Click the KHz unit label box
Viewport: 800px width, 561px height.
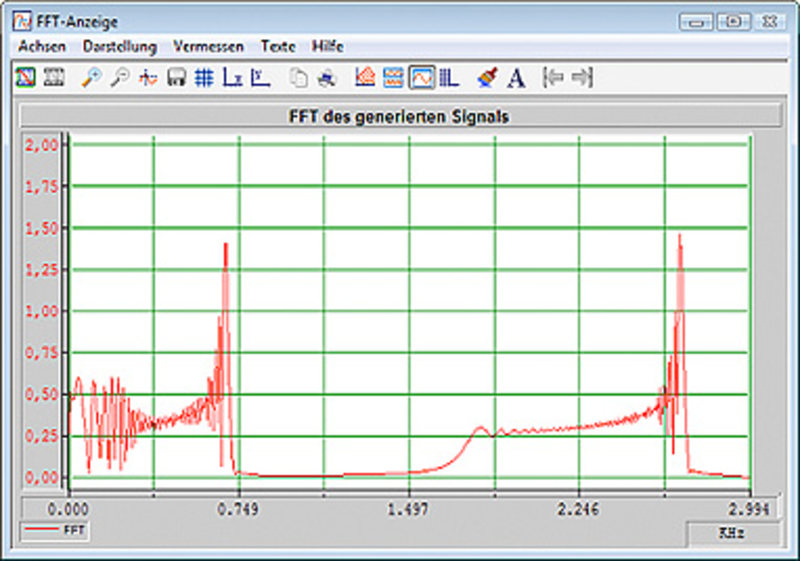point(732,533)
